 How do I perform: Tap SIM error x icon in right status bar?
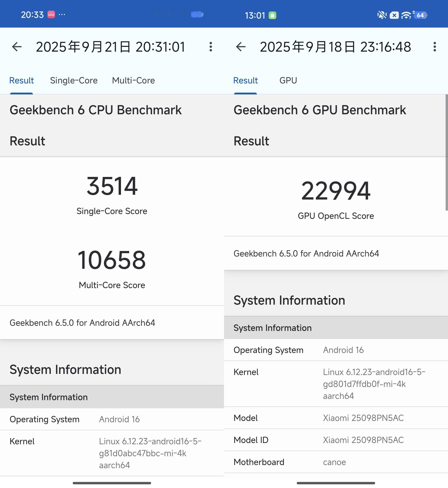pos(394,15)
